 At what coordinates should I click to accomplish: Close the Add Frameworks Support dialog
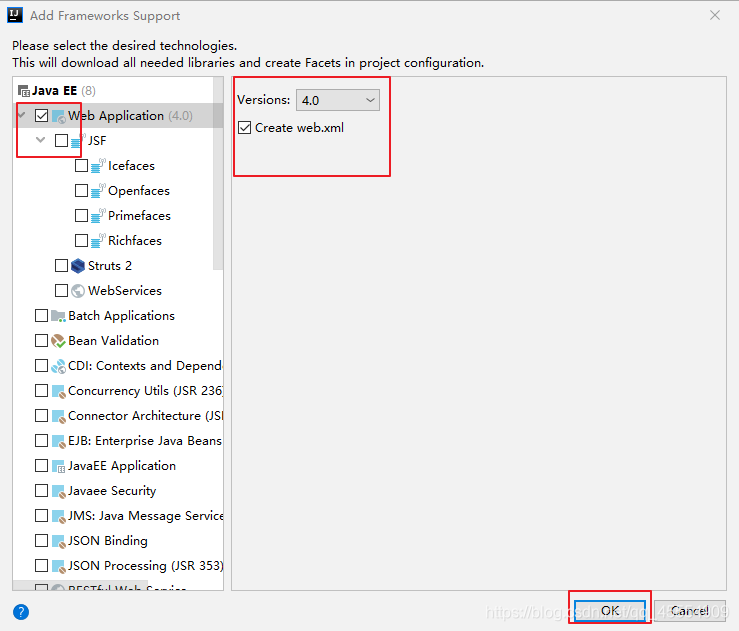(715, 15)
